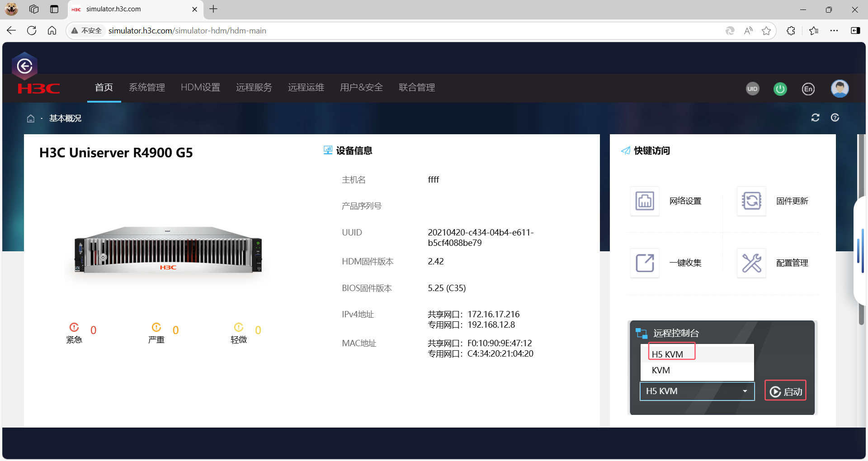Open the HDM设置 menu
868x461 pixels.
(200, 87)
